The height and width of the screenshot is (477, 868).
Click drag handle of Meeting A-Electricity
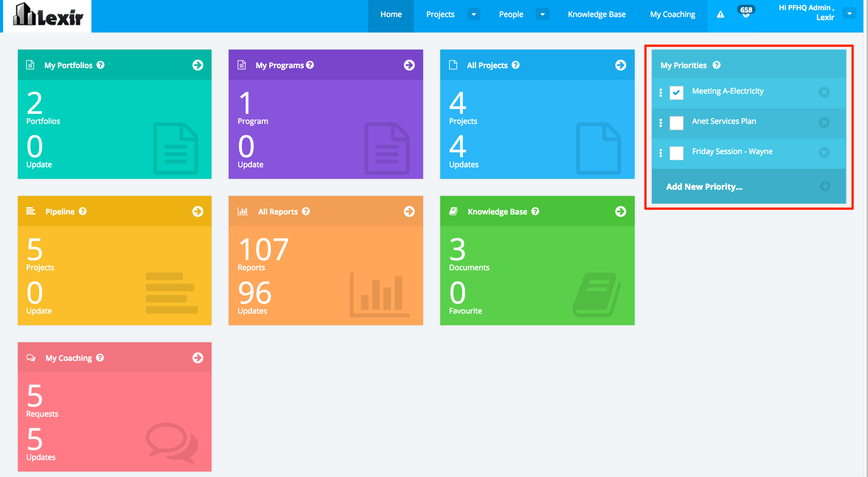[x=661, y=93]
